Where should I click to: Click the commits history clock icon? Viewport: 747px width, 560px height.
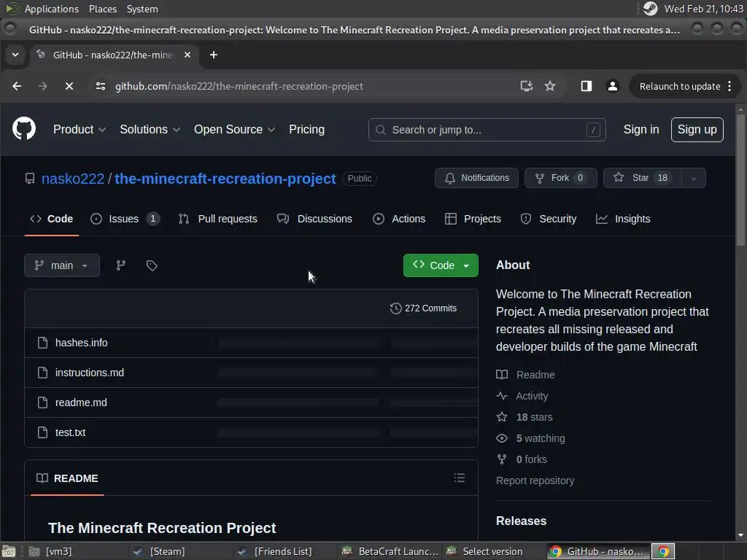click(x=395, y=308)
